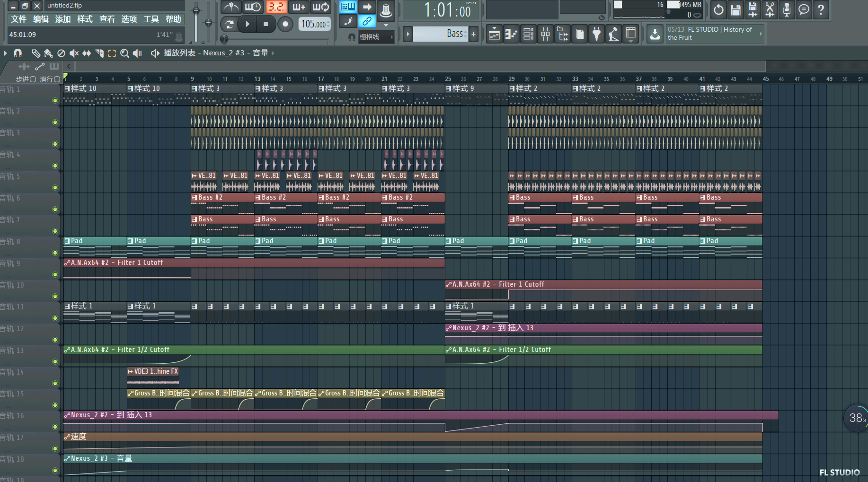
Task: Stop playback with Stop button
Action: click(266, 24)
